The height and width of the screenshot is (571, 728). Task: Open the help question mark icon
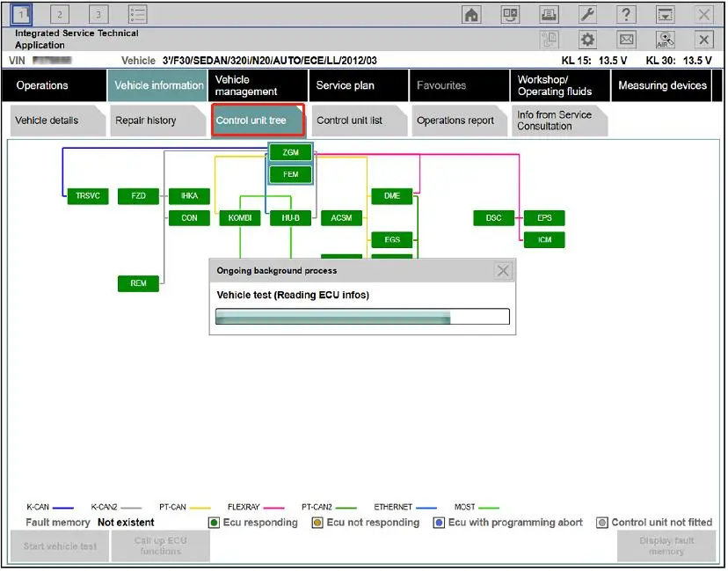[x=626, y=15]
